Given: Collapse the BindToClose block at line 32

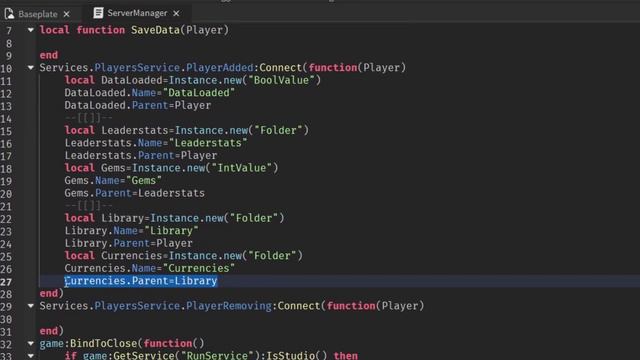Looking at the screenshot, I should tap(31, 343).
